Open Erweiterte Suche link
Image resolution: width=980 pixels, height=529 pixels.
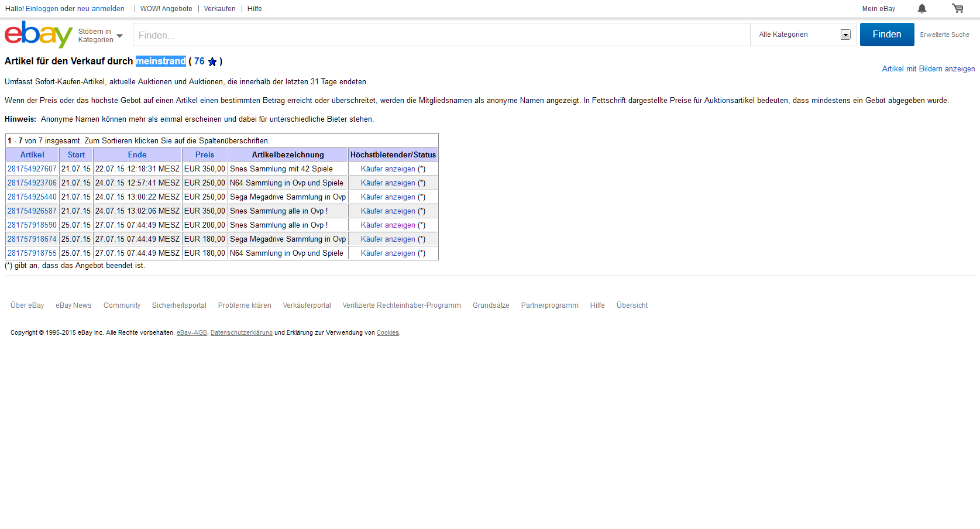944,35
